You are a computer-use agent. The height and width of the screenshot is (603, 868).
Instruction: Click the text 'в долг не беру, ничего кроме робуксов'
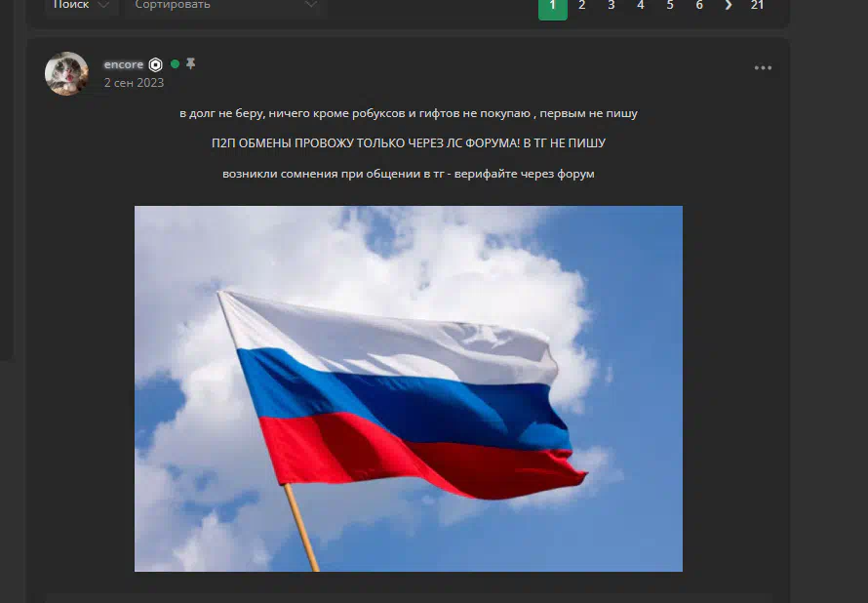point(293,113)
